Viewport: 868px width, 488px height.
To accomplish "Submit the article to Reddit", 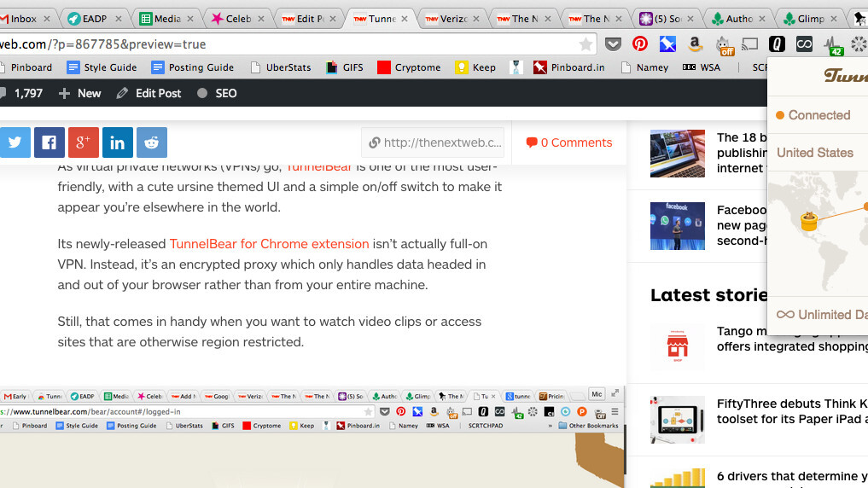I will 152,142.
